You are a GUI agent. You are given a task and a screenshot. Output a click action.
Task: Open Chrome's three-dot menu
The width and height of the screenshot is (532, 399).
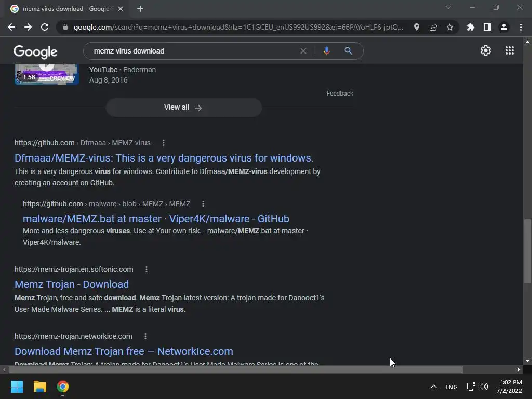pyautogui.click(x=521, y=27)
